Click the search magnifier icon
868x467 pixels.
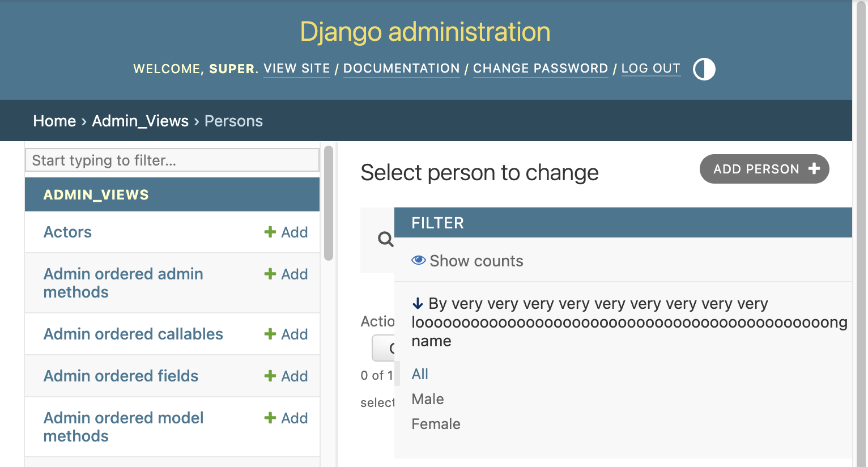(385, 239)
